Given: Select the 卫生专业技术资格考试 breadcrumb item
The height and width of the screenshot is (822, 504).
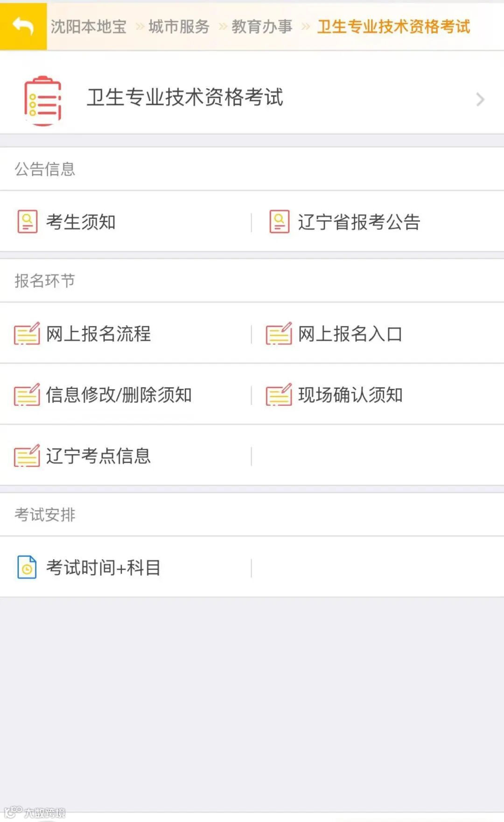Looking at the screenshot, I should (393, 27).
